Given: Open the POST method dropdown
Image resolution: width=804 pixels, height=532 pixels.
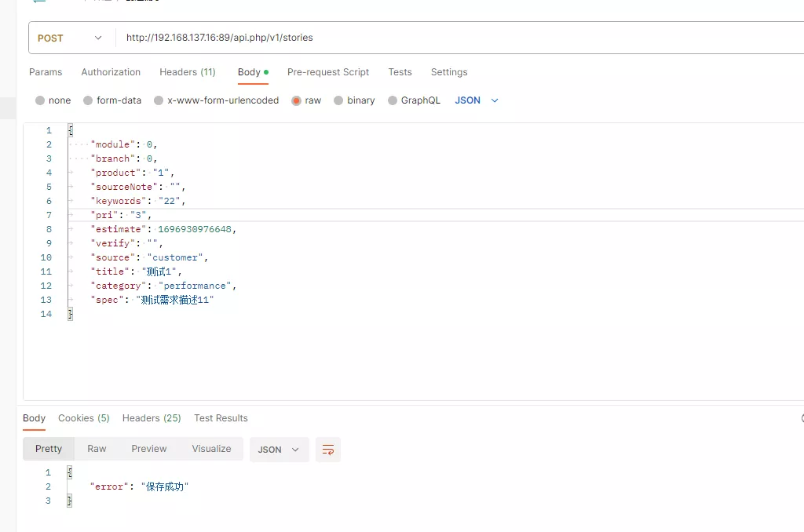Looking at the screenshot, I should click(70, 38).
